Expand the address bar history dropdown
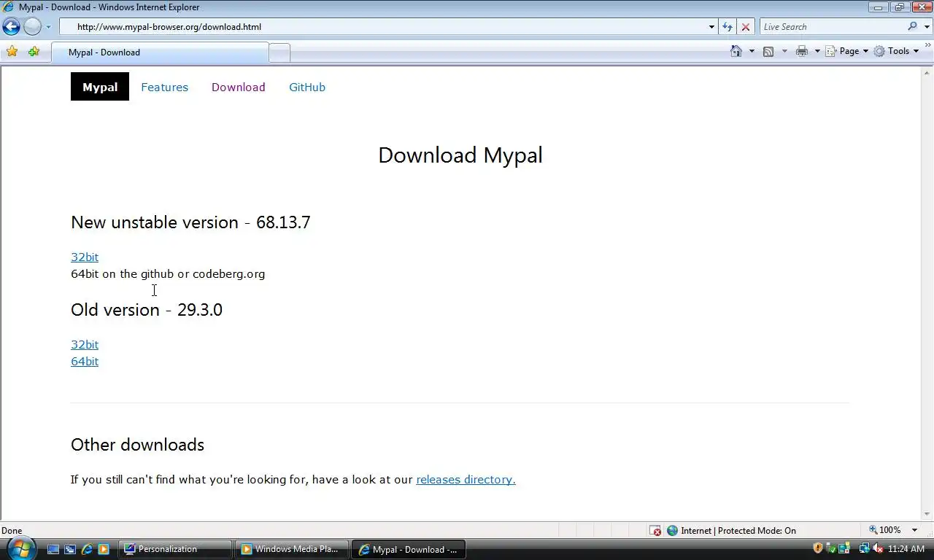The image size is (934, 560). coord(711,27)
